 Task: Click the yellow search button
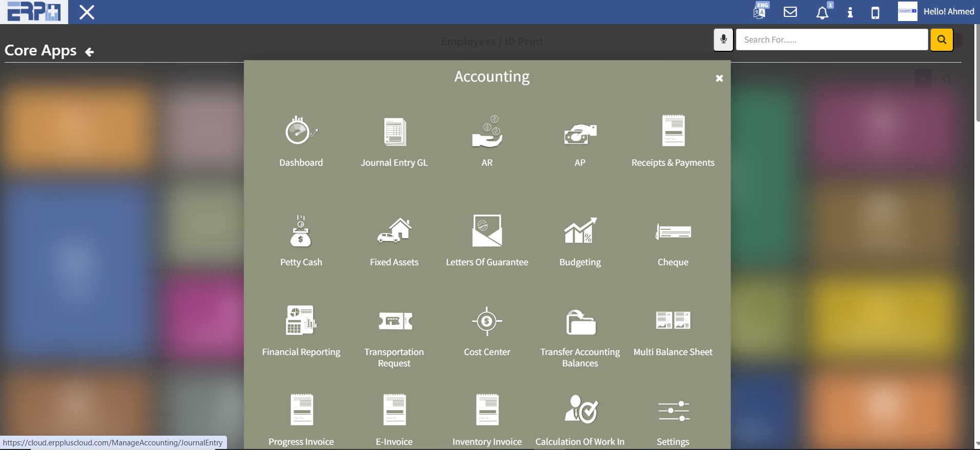point(942,40)
